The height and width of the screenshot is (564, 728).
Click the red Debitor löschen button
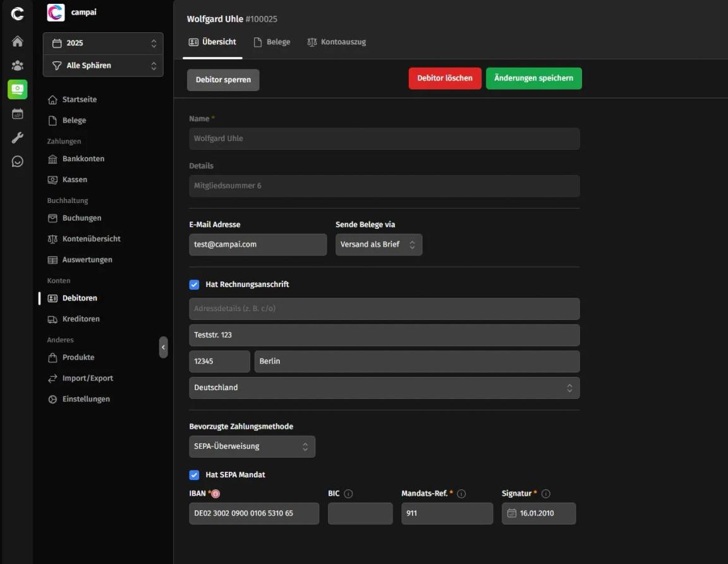(x=445, y=78)
